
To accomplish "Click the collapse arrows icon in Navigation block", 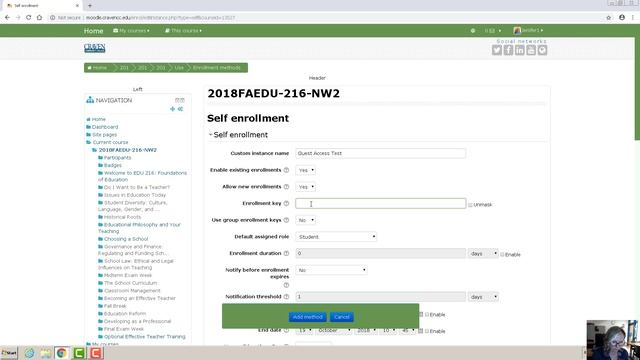I will [180, 109].
